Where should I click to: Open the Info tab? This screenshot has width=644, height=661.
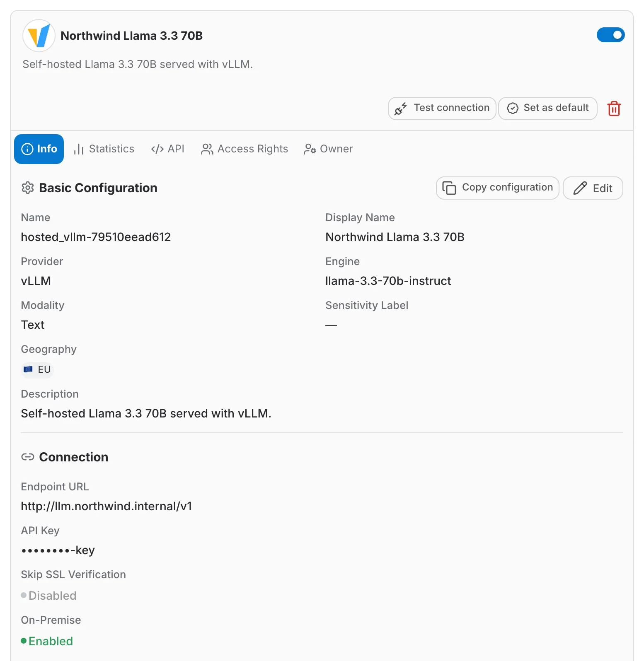tap(39, 149)
